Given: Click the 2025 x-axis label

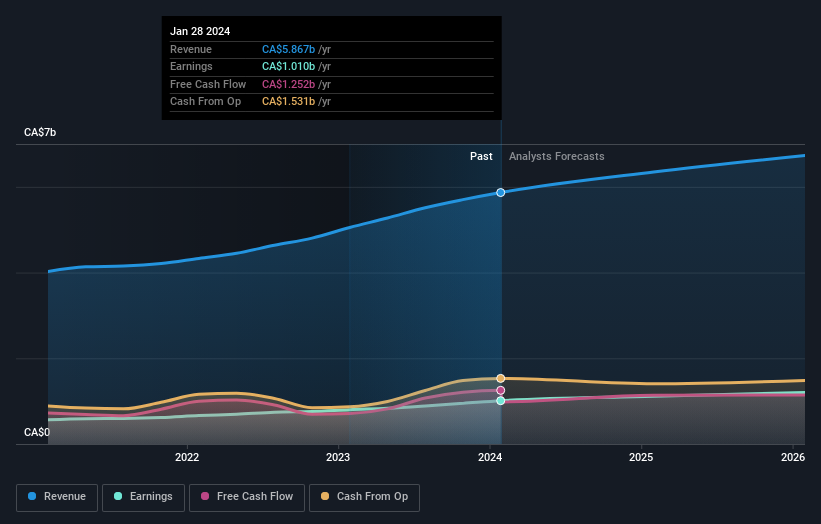Looking at the screenshot, I should pyautogui.click(x=641, y=458).
